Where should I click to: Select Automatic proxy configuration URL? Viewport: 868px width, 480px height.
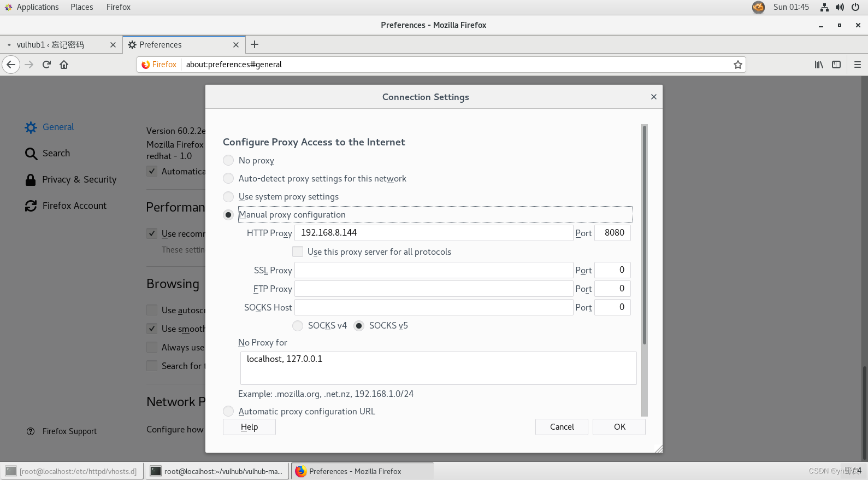tap(228, 411)
